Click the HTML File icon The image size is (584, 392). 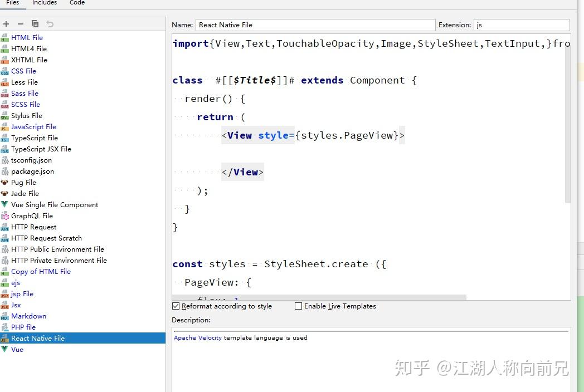coord(4,38)
